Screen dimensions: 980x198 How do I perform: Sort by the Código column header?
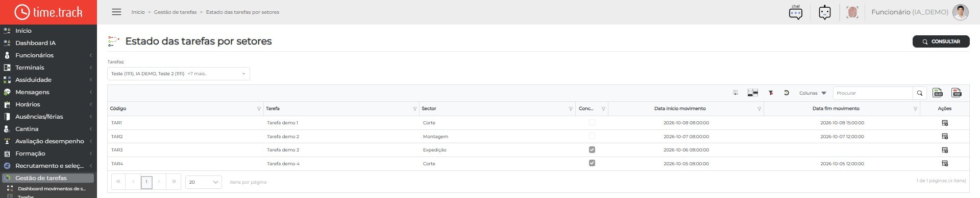(x=118, y=108)
